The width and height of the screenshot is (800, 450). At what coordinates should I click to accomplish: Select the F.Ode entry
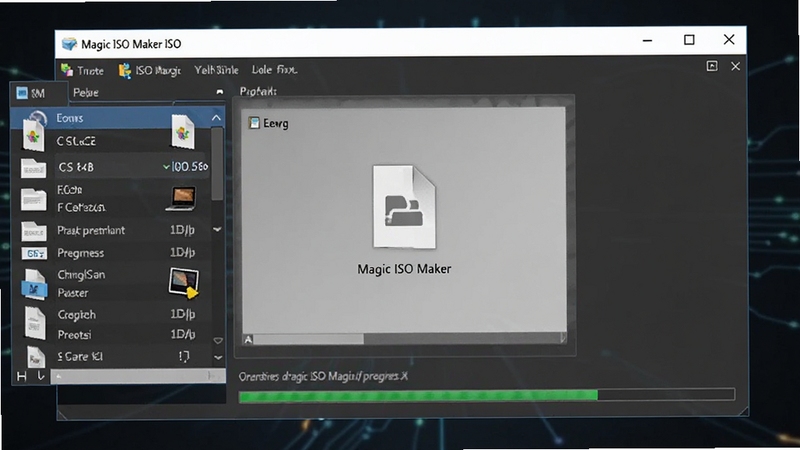[x=70, y=190]
